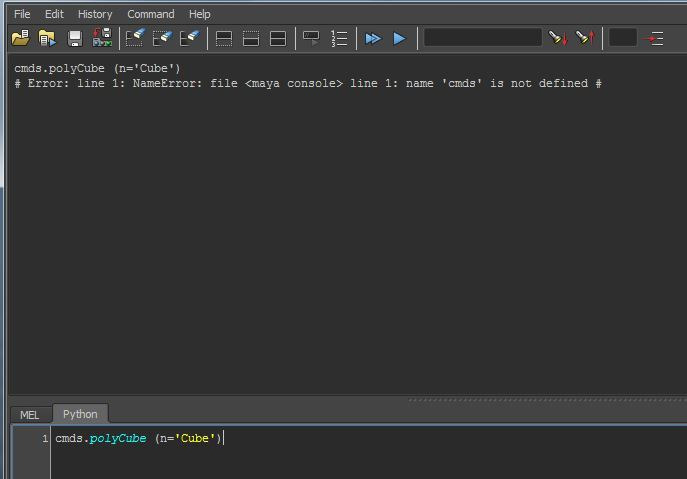Image resolution: width=687 pixels, height=479 pixels.
Task: Select the Python tab
Action: tap(80, 414)
